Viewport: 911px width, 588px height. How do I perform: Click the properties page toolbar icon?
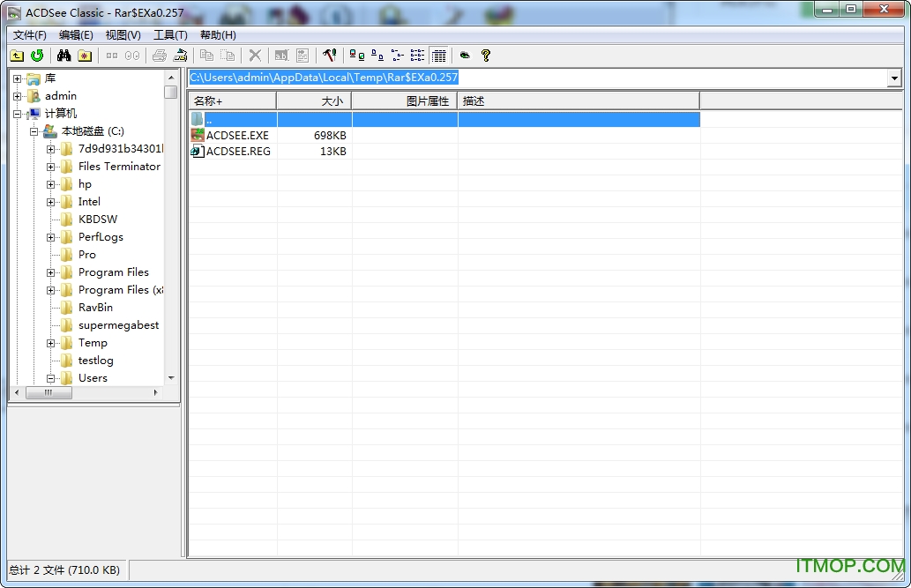pyautogui.click(x=302, y=56)
